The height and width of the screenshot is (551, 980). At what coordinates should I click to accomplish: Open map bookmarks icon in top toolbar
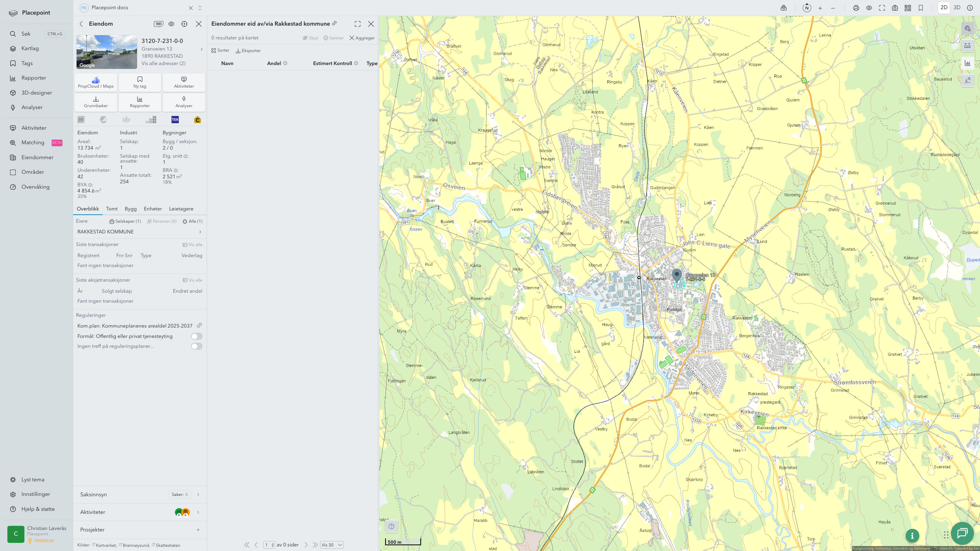921,8
